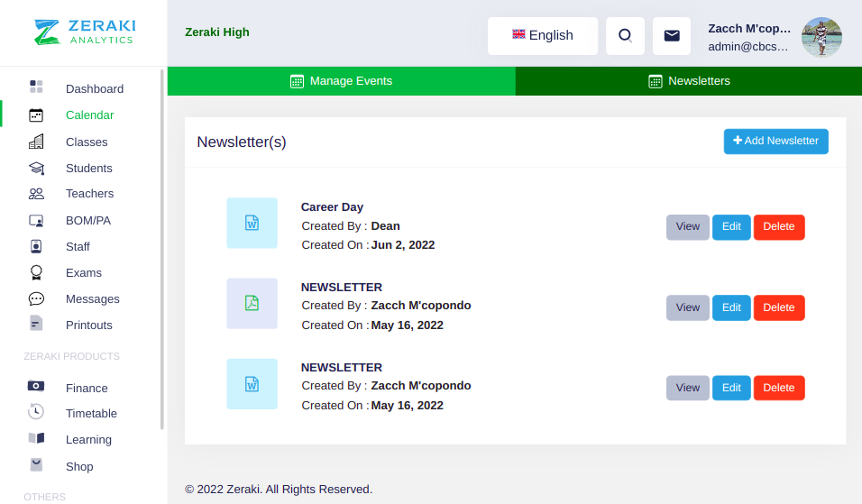Open Staff in the sidebar
Image resolution: width=862 pixels, height=504 pixels.
coord(78,247)
